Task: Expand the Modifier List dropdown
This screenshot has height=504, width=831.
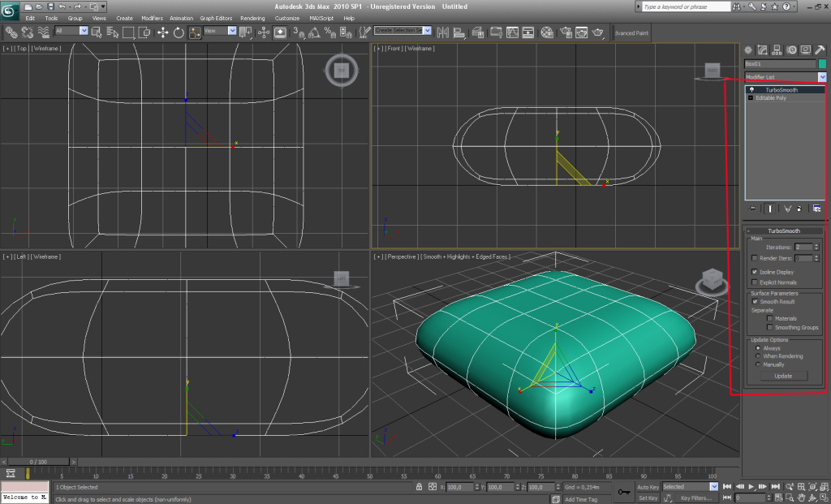Action: pyautogui.click(x=822, y=77)
